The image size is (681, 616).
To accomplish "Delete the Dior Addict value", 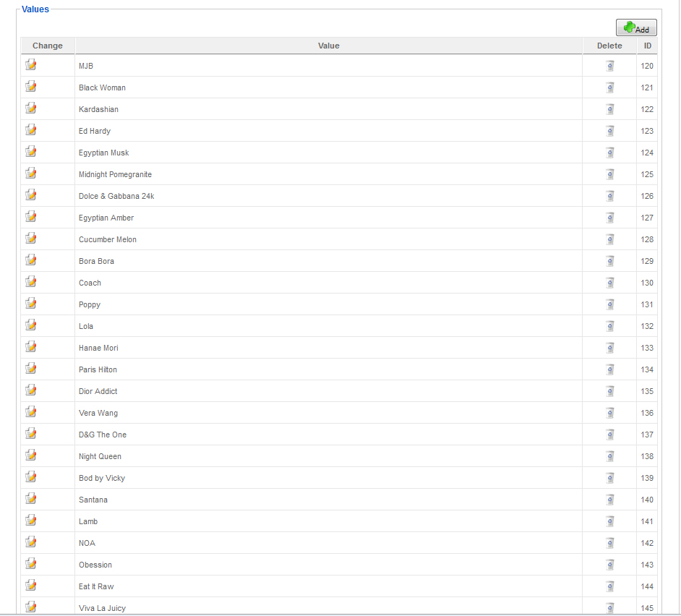I will pos(609,392).
